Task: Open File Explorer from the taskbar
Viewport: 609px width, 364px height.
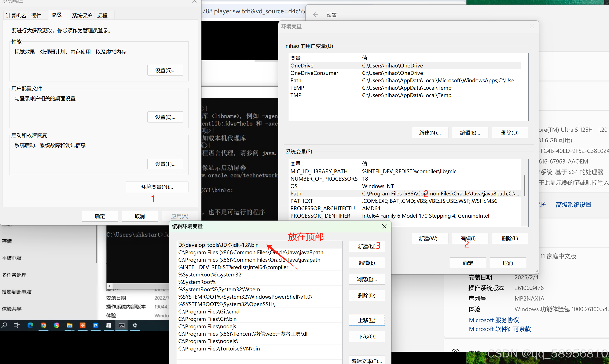Action: coord(70,326)
